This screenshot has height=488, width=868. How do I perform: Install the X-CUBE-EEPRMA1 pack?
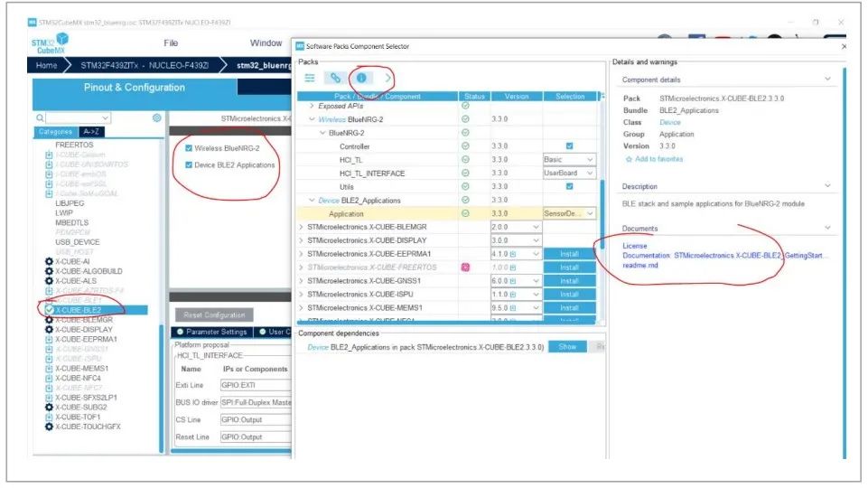tap(569, 254)
